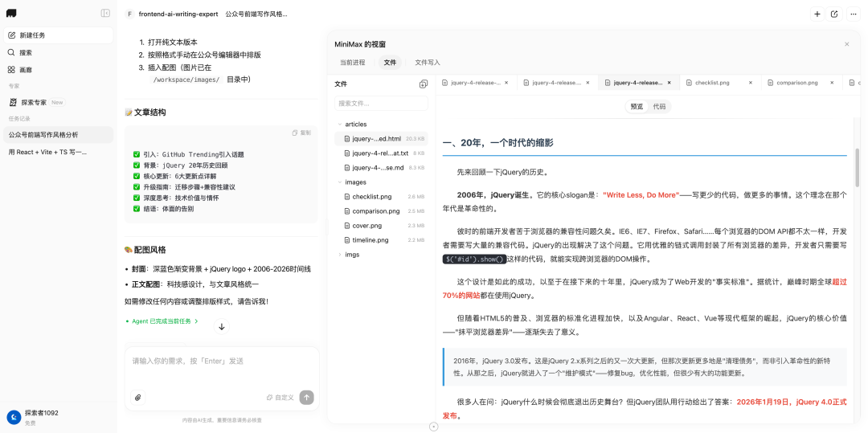The height and width of the screenshot is (433, 868).
Task: Open the gallery entry in sidebar
Action: tap(58, 70)
